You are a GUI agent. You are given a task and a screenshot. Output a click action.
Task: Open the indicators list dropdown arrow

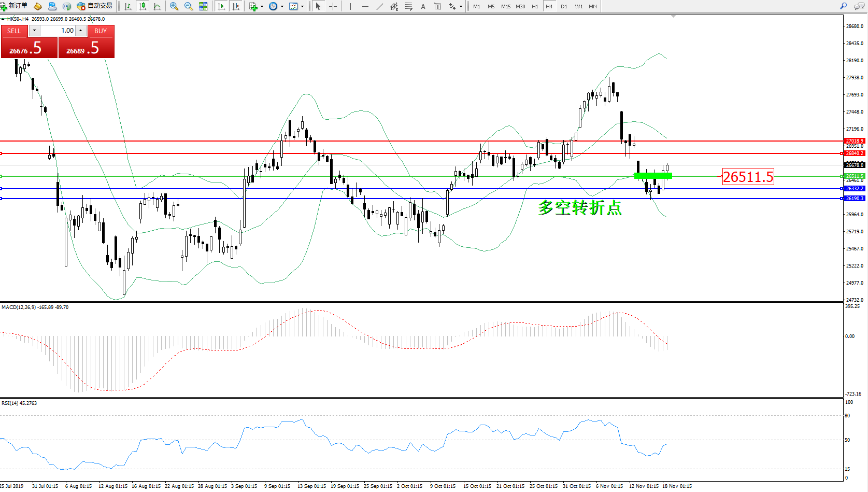click(x=262, y=7)
